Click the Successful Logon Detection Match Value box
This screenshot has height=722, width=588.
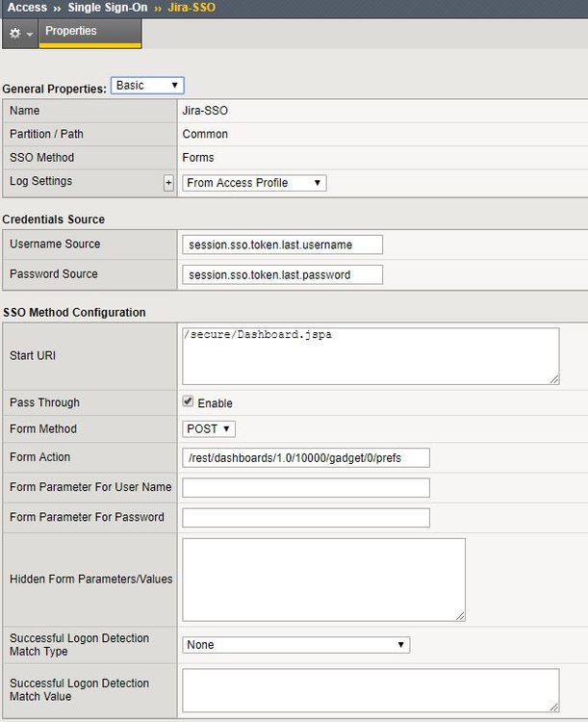click(370, 690)
